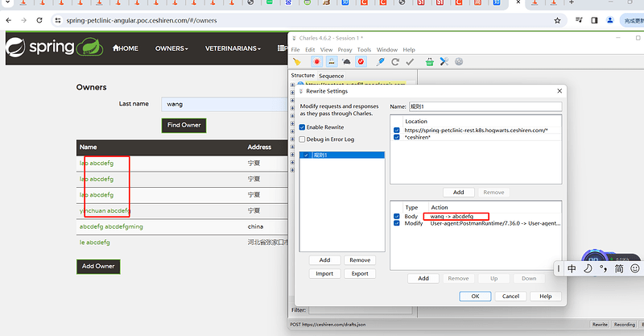
Task: Open the Charles Tools menu
Action: coord(364,50)
